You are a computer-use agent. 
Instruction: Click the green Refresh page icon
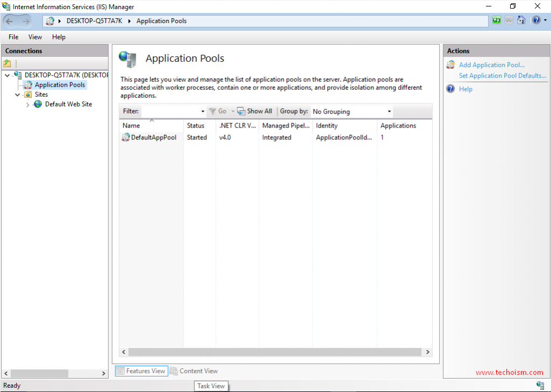pyautogui.click(x=497, y=20)
